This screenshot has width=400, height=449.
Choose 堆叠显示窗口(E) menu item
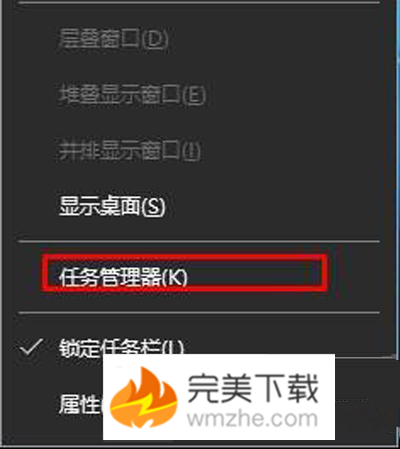point(132,95)
